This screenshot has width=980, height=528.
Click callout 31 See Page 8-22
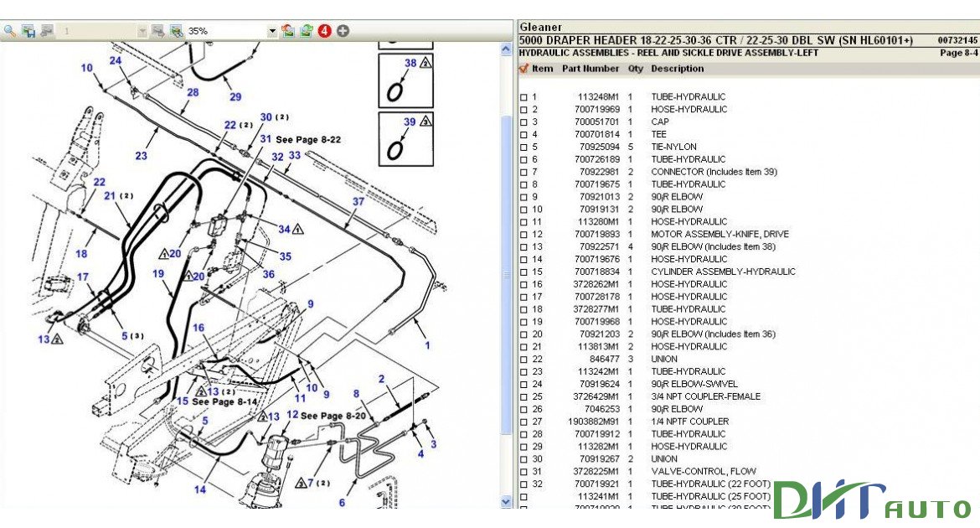click(x=266, y=139)
